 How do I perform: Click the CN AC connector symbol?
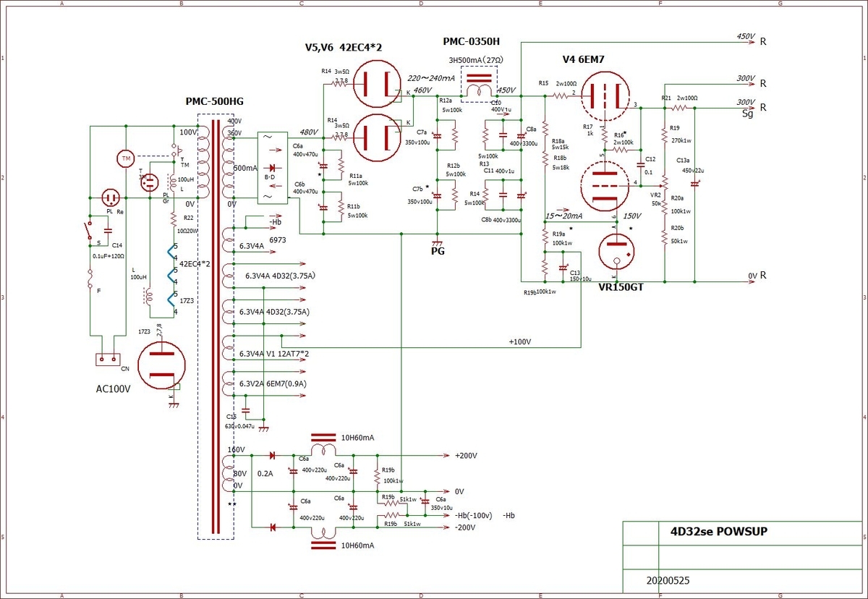tap(108, 359)
